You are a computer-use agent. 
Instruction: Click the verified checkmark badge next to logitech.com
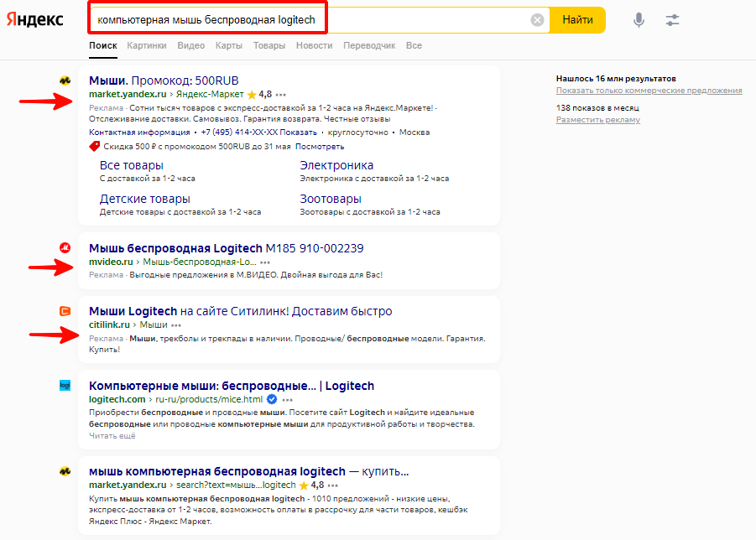point(272,399)
